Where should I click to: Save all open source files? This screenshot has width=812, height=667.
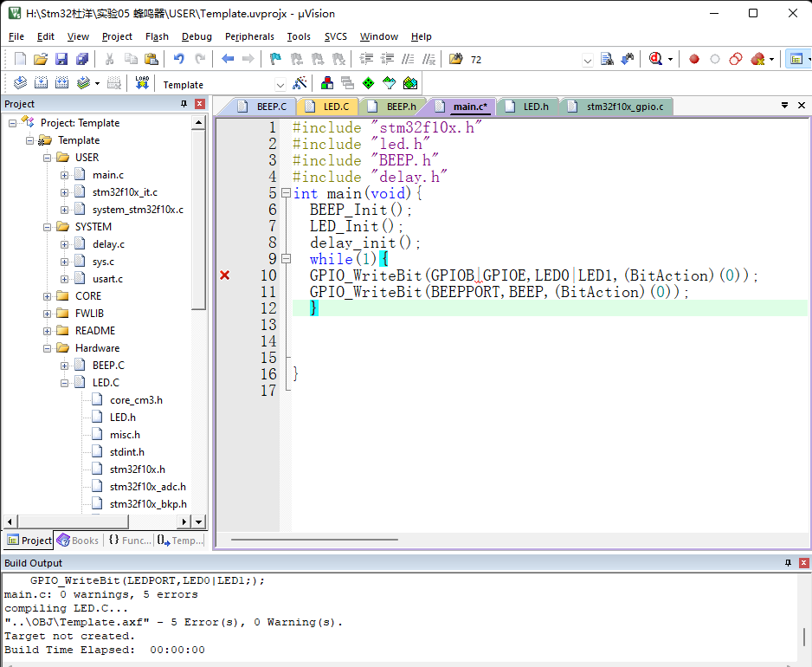(x=83, y=58)
